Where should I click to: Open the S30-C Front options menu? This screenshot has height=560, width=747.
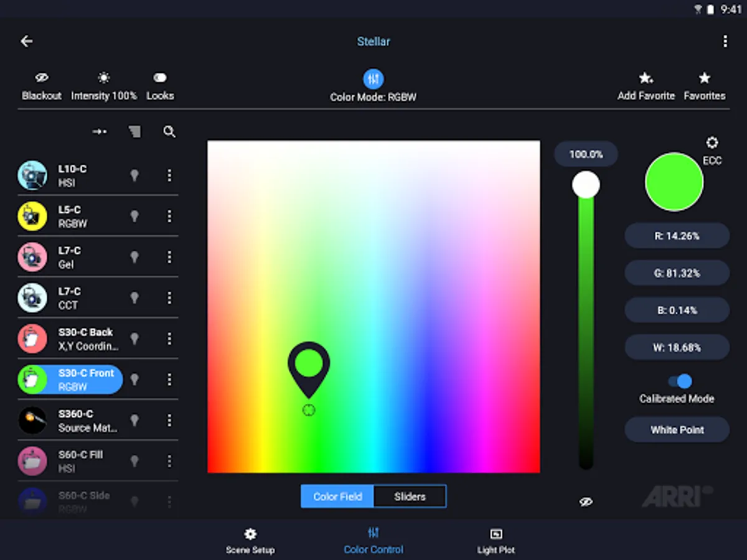pos(169,380)
